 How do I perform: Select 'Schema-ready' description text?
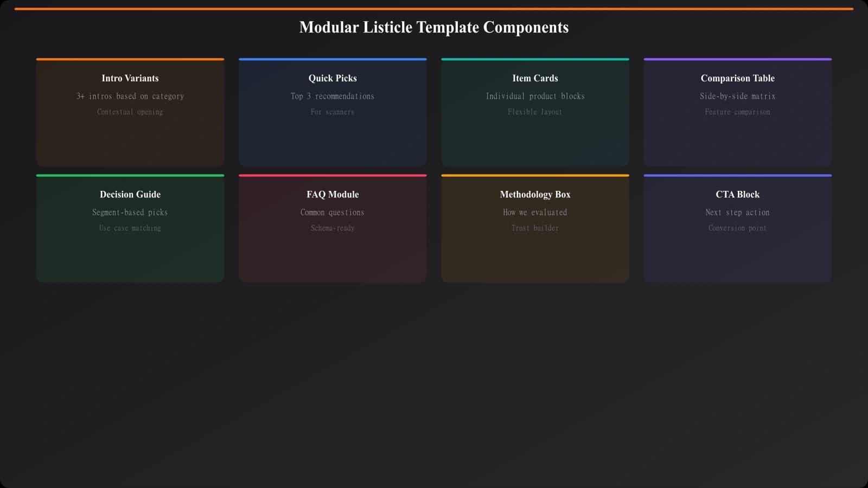point(333,228)
